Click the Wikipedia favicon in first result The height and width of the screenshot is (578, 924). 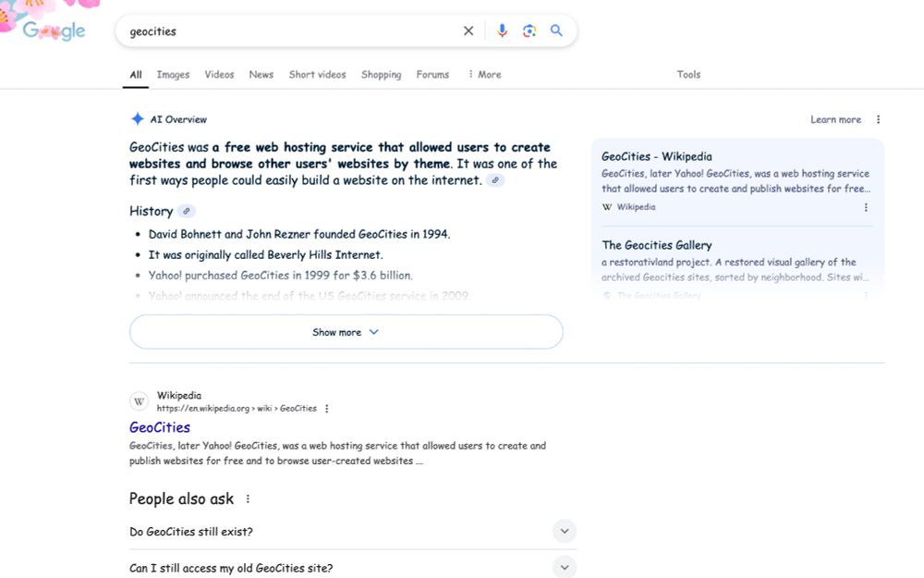(x=140, y=401)
